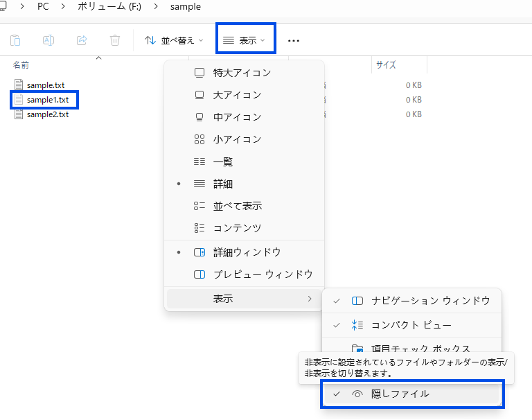
Task: Sort by 名前 column header
Action: [x=21, y=65]
